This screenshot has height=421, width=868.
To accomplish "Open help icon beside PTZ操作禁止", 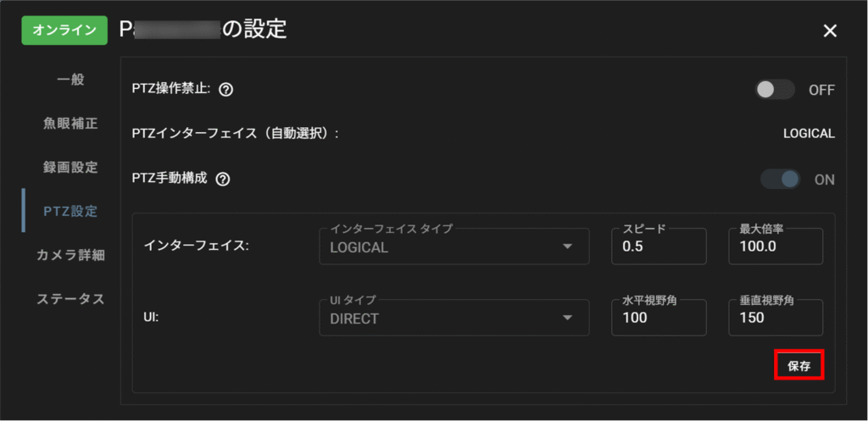I will [x=225, y=90].
